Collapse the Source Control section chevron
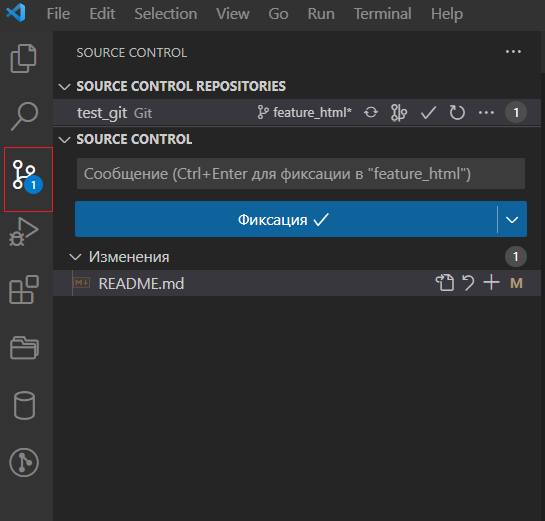The image size is (545, 521). pyautogui.click(x=65, y=139)
